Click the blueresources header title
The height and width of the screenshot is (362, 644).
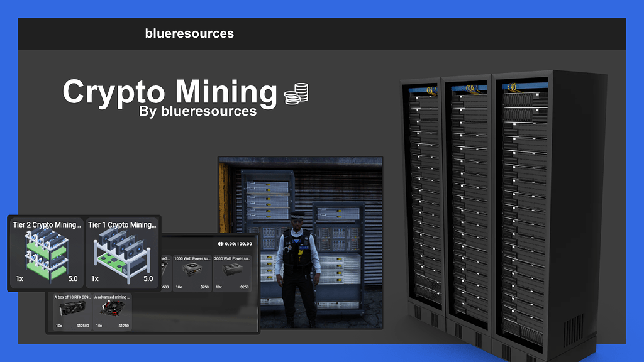click(x=189, y=34)
